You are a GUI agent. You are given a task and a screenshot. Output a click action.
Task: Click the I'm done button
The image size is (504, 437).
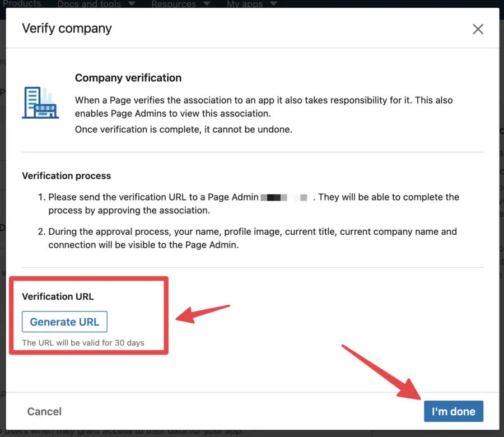(x=454, y=411)
